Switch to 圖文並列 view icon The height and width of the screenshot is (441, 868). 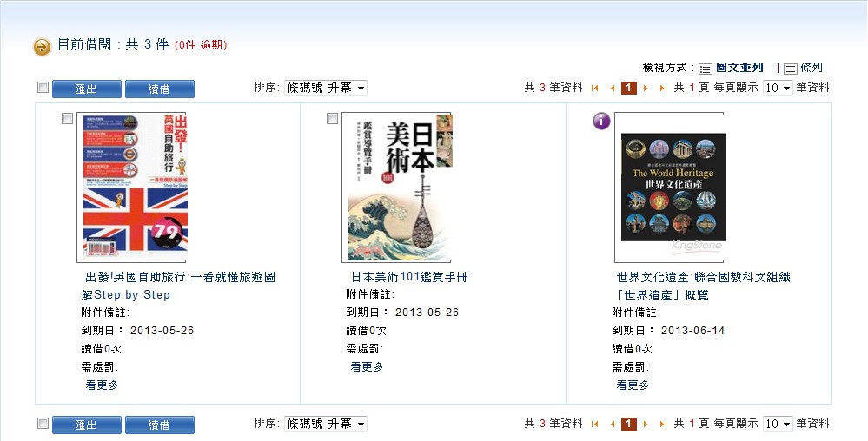coord(706,69)
